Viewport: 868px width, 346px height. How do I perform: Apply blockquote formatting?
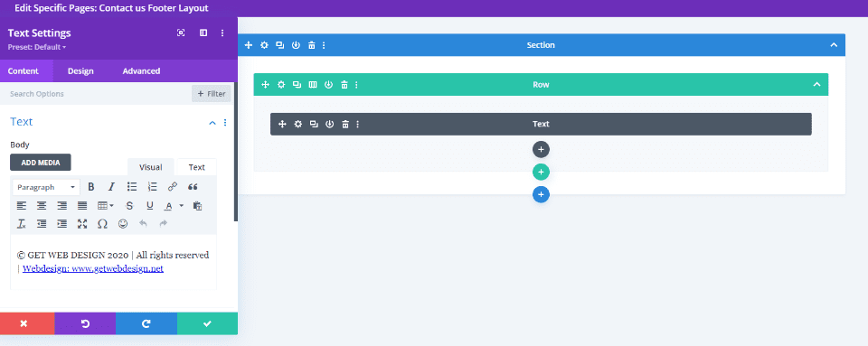(193, 187)
